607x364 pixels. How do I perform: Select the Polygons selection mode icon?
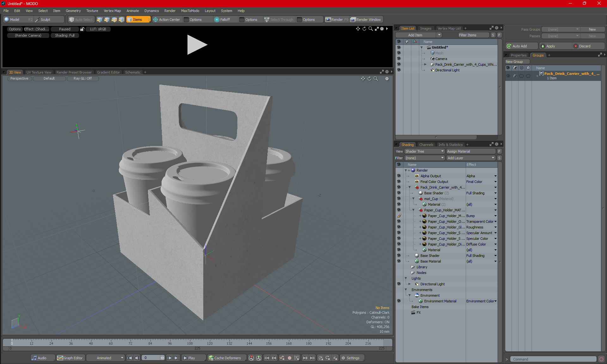point(114,20)
